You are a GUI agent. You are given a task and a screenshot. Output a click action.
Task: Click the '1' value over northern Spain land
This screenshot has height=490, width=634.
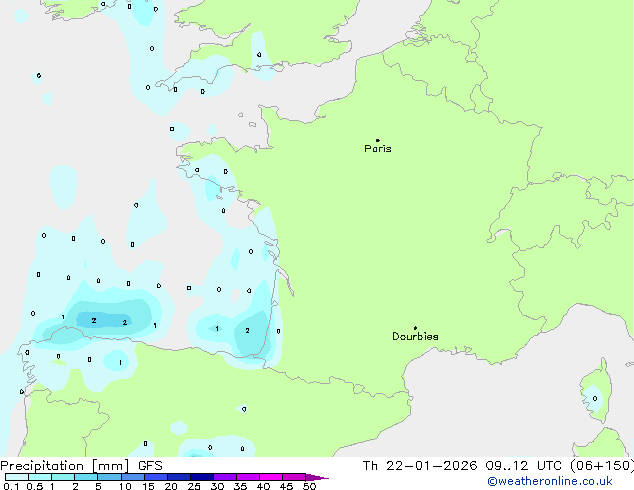120,363
